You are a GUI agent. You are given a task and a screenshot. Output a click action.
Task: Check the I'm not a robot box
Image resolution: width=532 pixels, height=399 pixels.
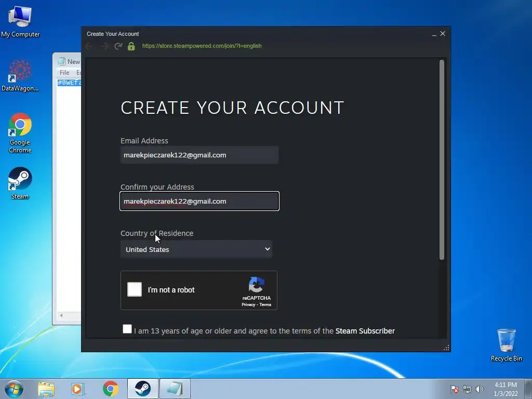pos(135,289)
